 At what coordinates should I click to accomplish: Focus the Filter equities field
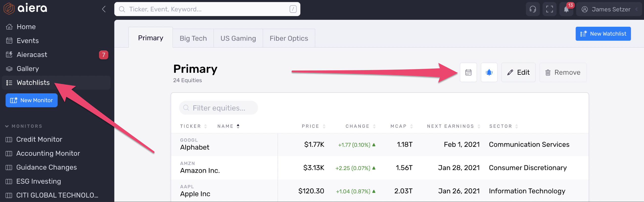[x=218, y=108]
